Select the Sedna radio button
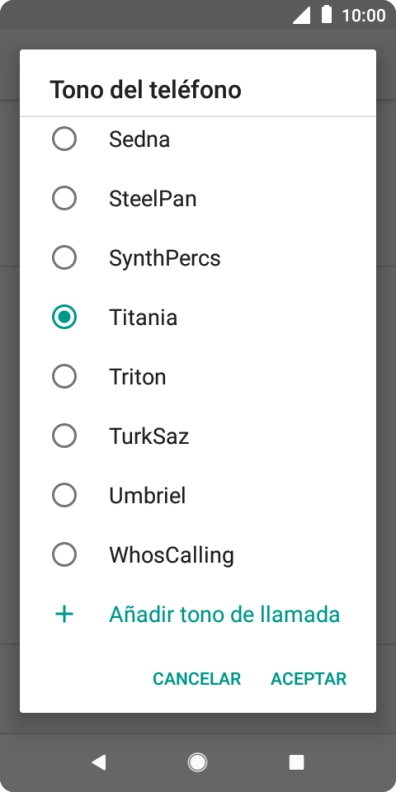 click(64, 139)
